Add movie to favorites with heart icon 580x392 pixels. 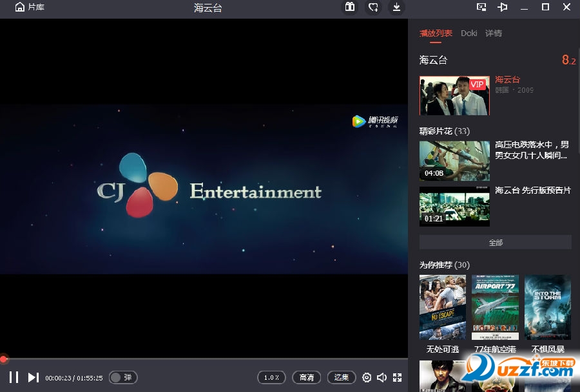click(373, 7)
